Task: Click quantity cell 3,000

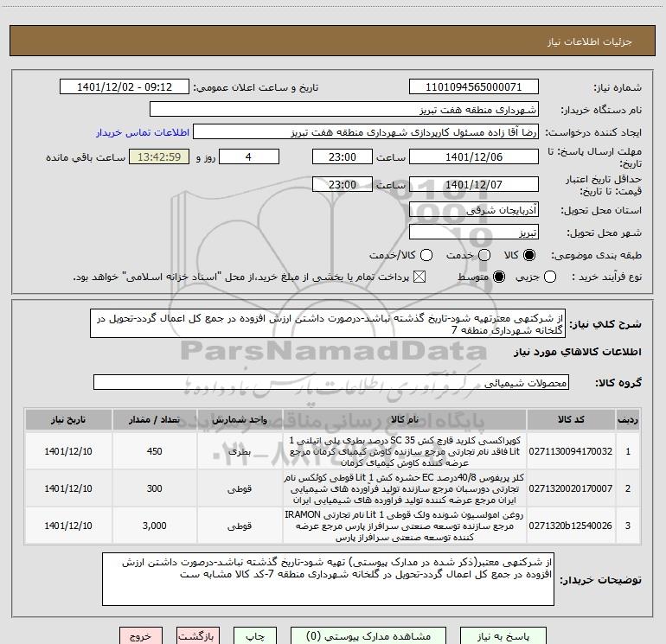Action: (155, 526)
